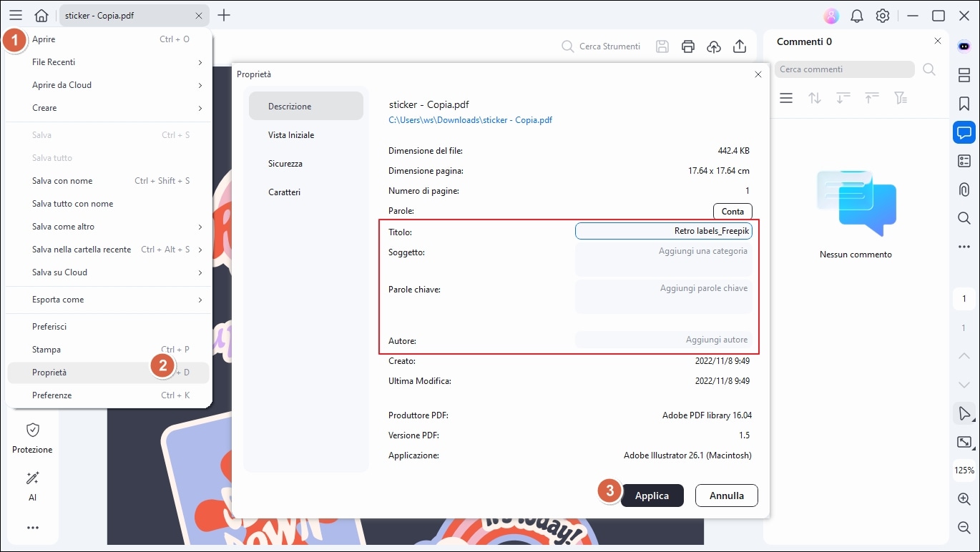The height and width of the screenshot is (552, 980).
Task: Go to the Home screen icon
Action: [x=41, y=15]
